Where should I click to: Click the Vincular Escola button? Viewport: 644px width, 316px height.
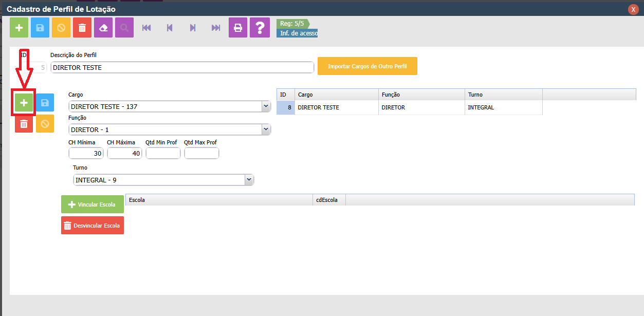(x=93, y=205)
